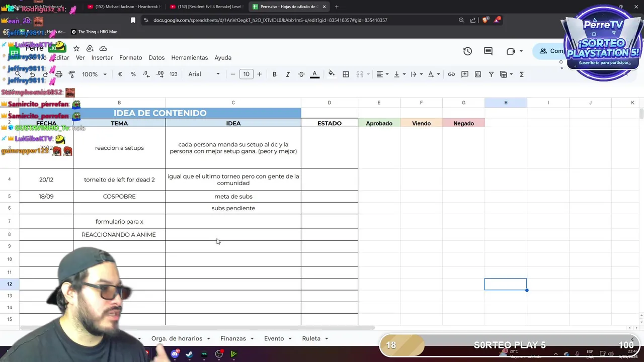Open text wrapping dropdown
Screen dimensions: 644x362
(417, 74)
